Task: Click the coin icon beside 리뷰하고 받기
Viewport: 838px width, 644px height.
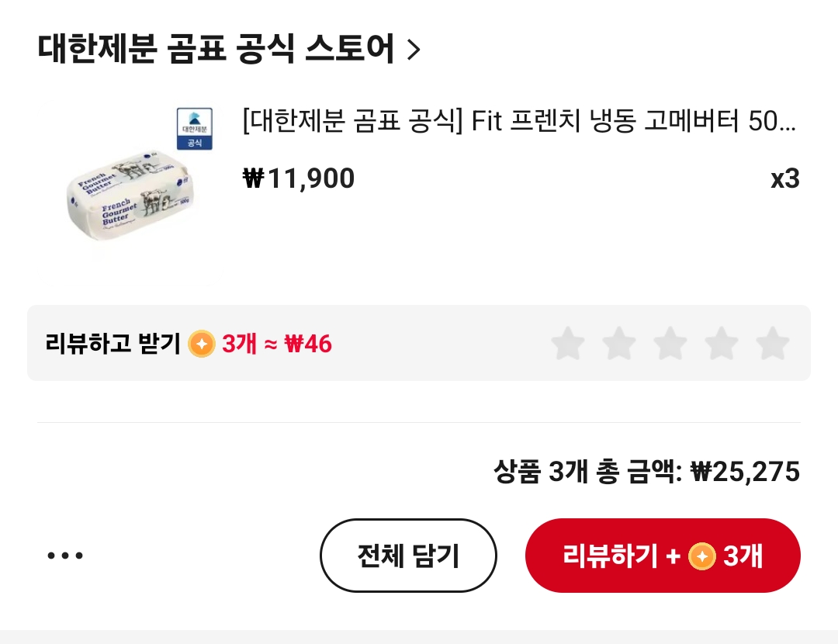Action: click(202, 344)
